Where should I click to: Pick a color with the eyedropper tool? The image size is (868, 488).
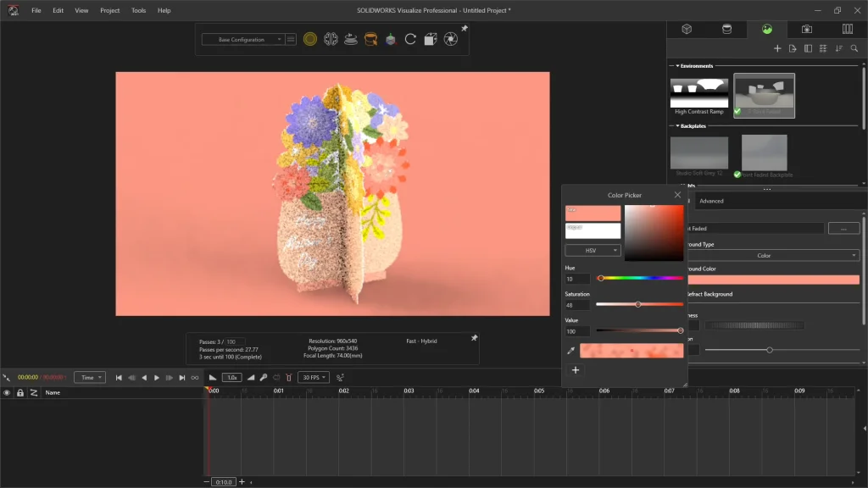click(x=570, y=351)
